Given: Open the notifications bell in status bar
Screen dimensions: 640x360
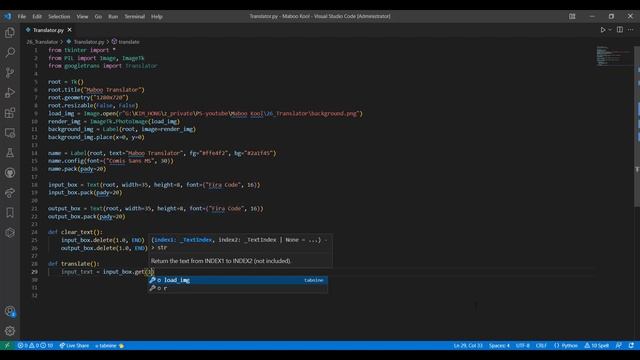Looking at the screenshot, I should pyautogui.click(x=631, y=345).
